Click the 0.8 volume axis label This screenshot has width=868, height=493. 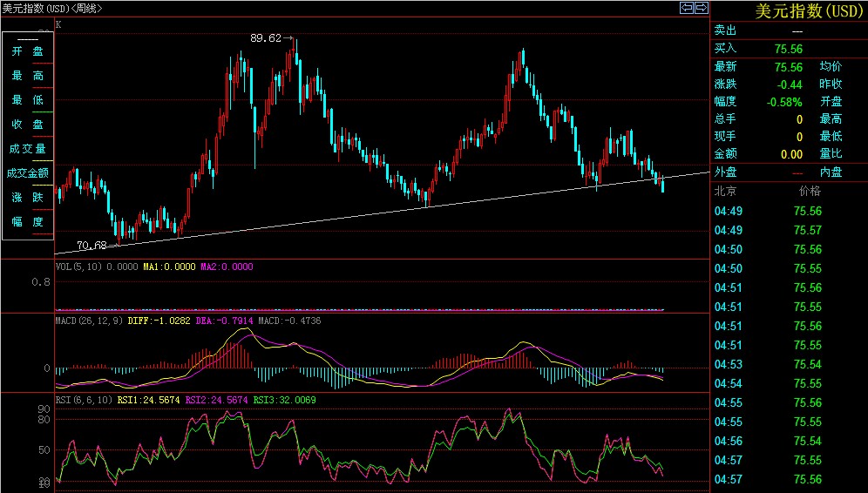tap(40, 282)
